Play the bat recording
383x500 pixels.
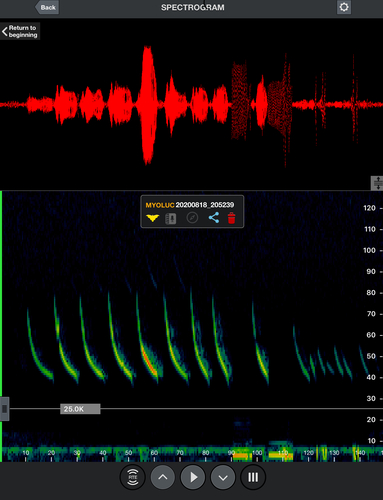(193, 477)
